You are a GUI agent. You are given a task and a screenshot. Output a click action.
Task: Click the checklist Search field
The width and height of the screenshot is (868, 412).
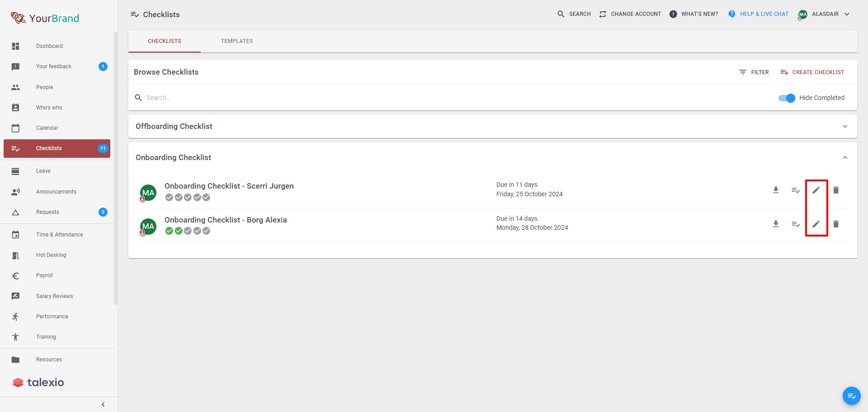coord(452,98)
